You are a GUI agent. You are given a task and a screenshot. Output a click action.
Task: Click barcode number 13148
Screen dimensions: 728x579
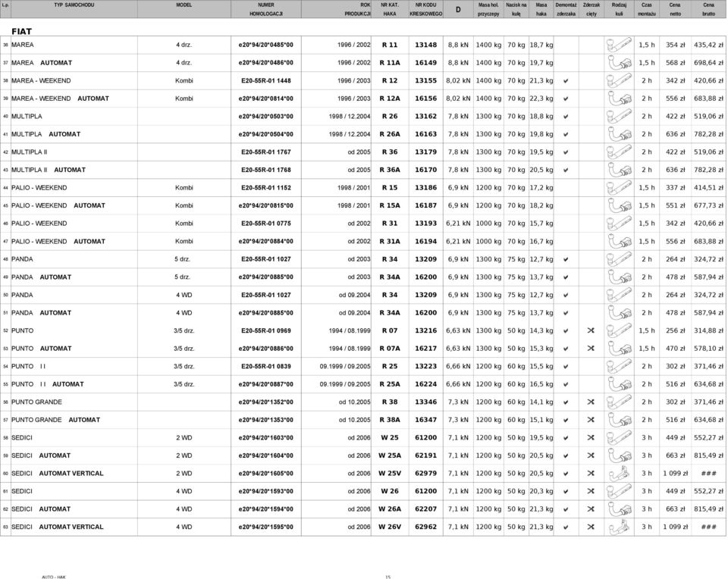[425, 45]
